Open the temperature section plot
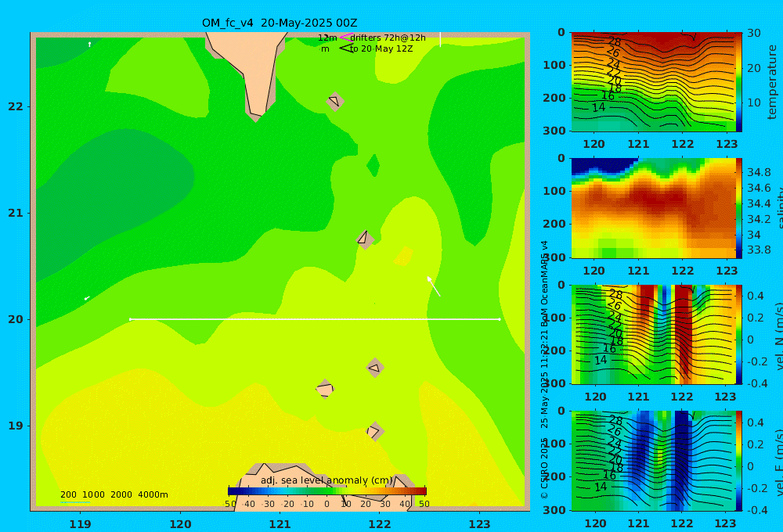The height and width of the screenshot is (532, 783). pos(653,82)
